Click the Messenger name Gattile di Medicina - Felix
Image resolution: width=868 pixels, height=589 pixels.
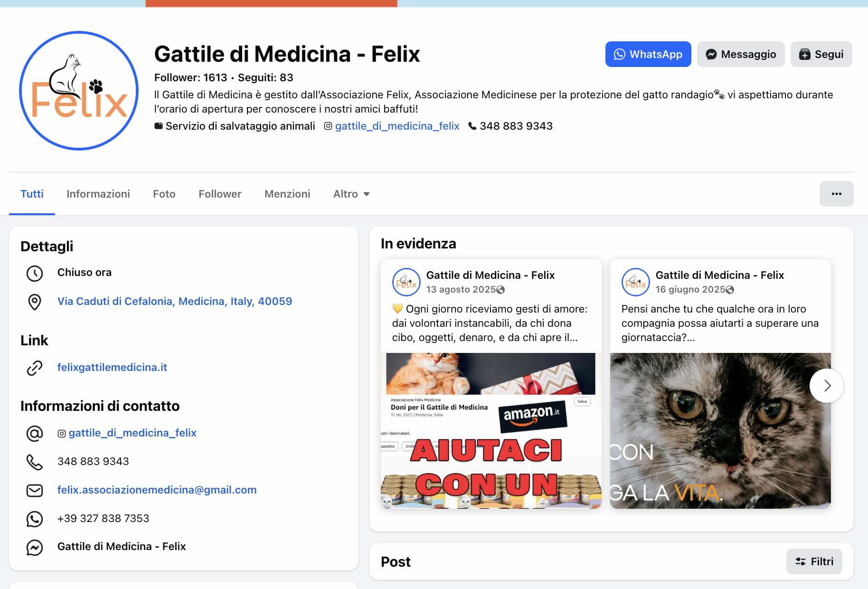[x=122, y=546]
